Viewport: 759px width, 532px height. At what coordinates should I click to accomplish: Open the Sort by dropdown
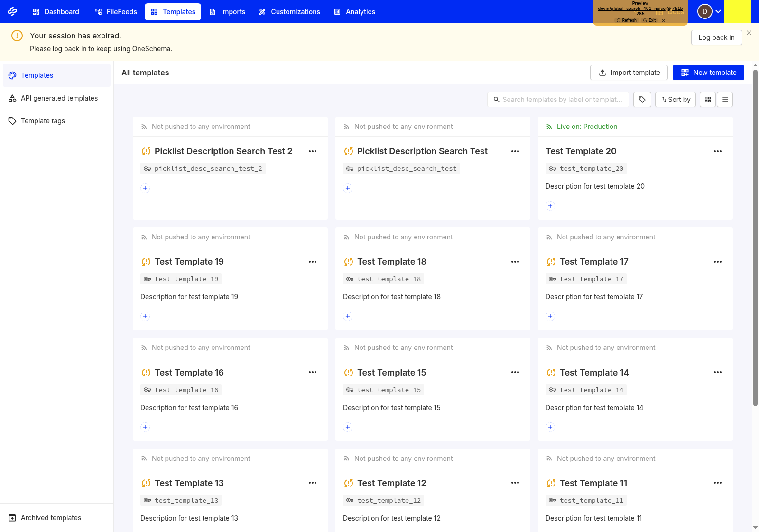click(676, 100)
